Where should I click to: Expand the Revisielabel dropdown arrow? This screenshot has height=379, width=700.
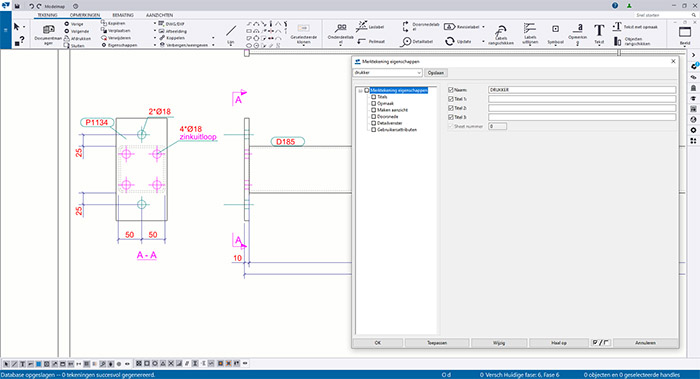483,27
